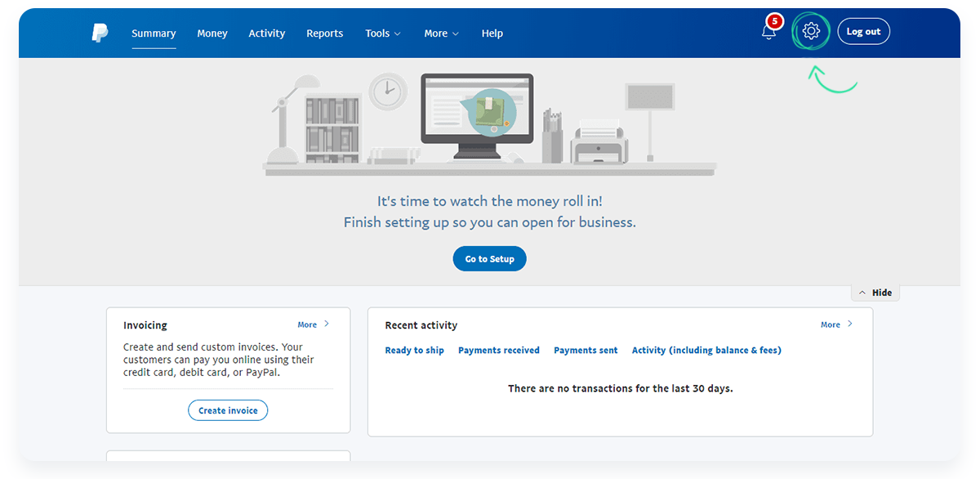Click the Go to Setup button
The image size is (980, 479).
coord(490,259)
